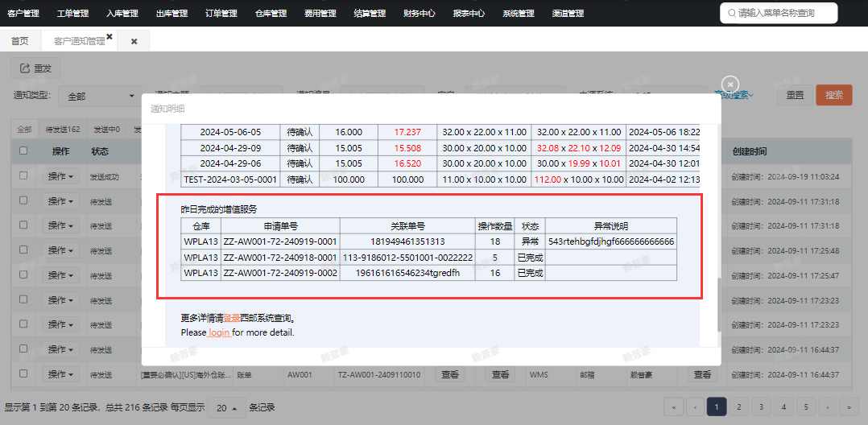Click the 重发 resend button
The image size is (868, 425).
[35, 68]
